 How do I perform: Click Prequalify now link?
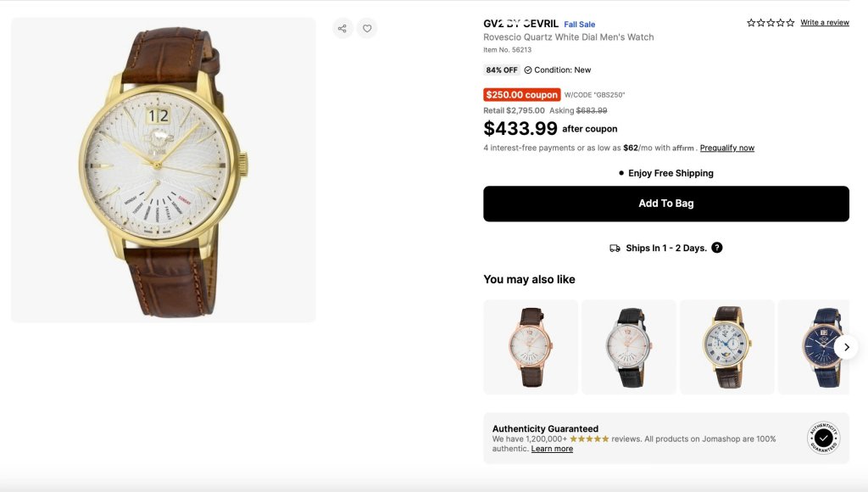pos(727,148)
